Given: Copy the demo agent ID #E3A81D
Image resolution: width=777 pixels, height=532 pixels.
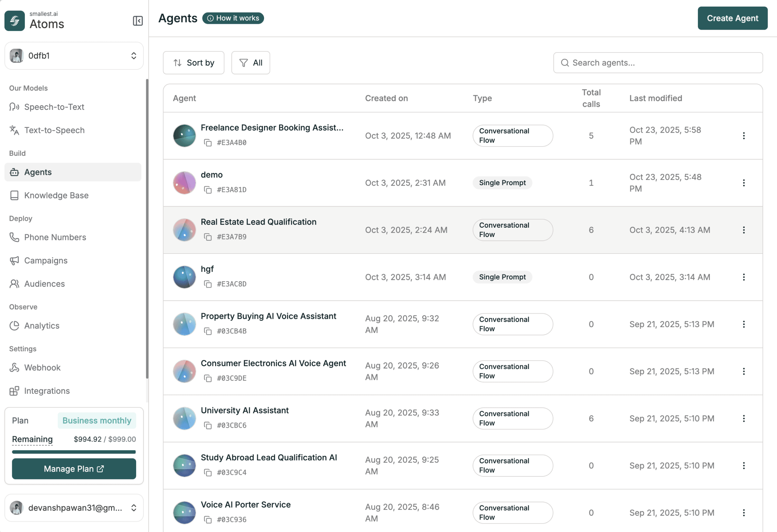Looking at the screenshot, I should [x=208, y=190].
